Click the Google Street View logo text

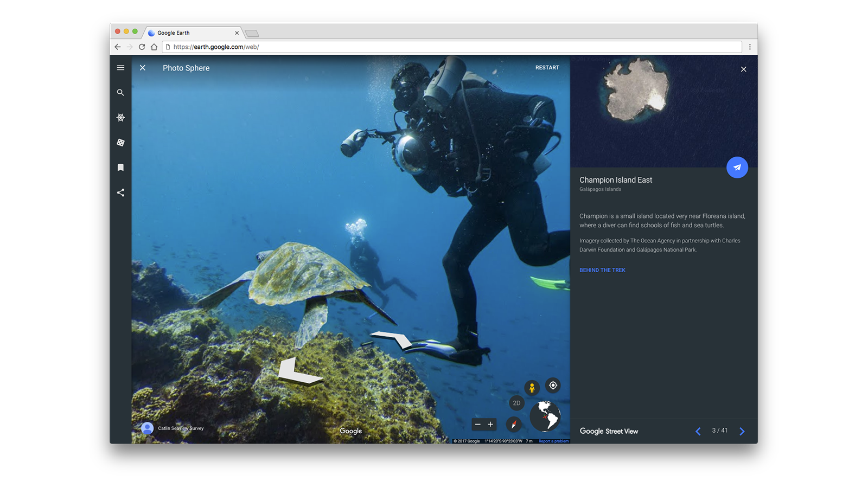609,431
